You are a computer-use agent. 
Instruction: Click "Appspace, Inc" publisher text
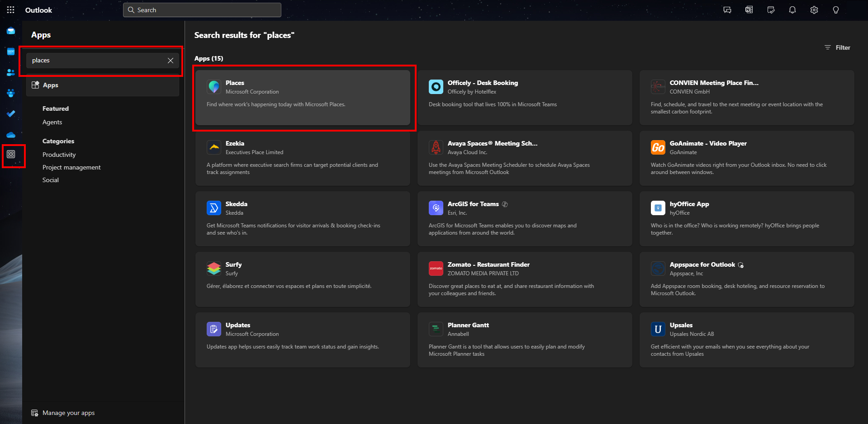click(687, 273)
